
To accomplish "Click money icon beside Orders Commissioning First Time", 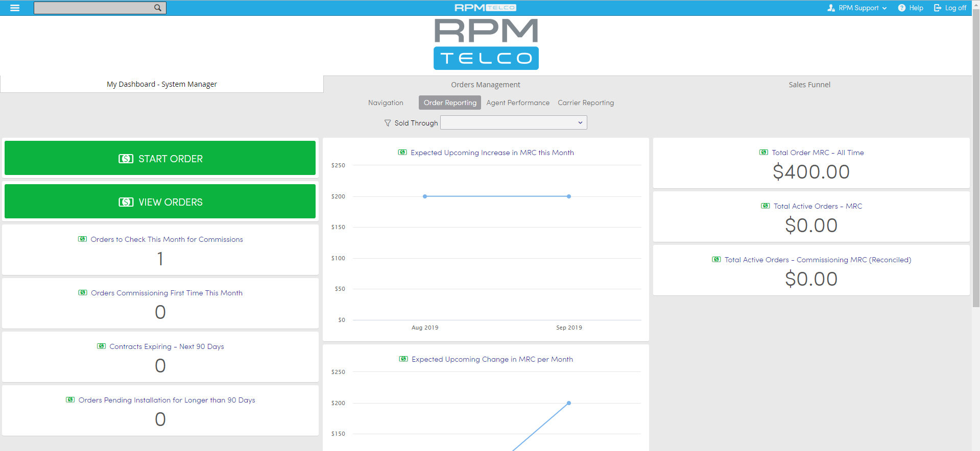I will [x=83, y=292].
